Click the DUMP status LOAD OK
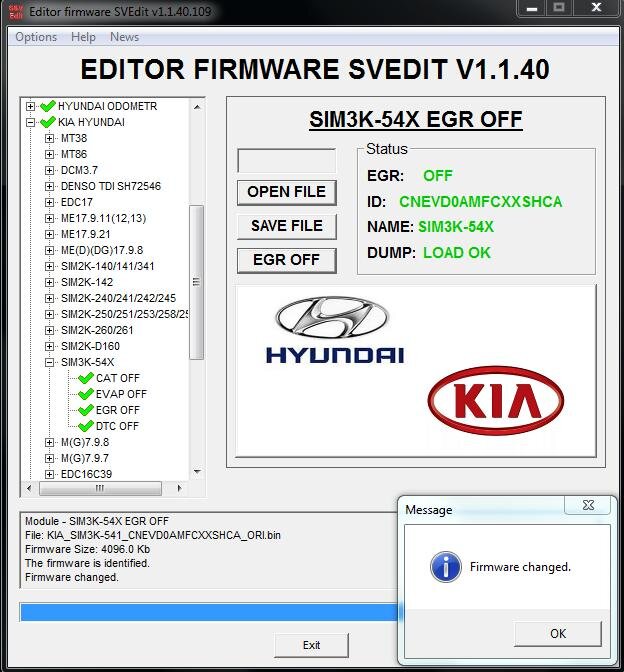 coord(457,253)
